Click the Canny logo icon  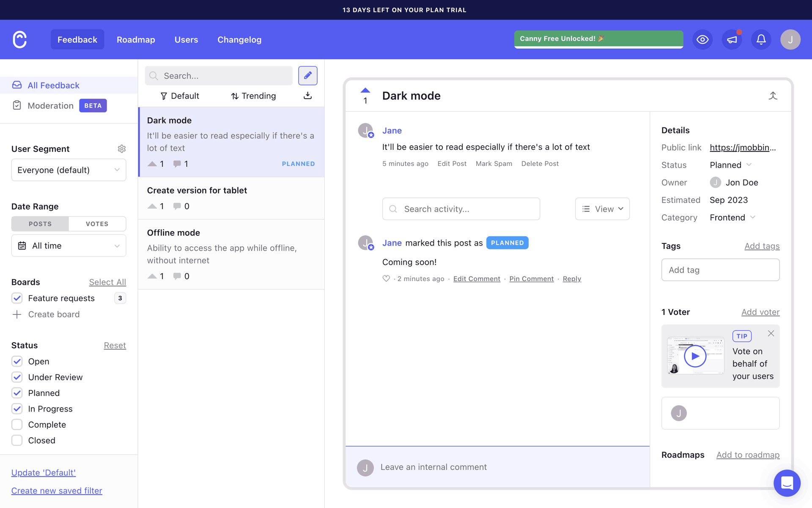coord(20,39)
